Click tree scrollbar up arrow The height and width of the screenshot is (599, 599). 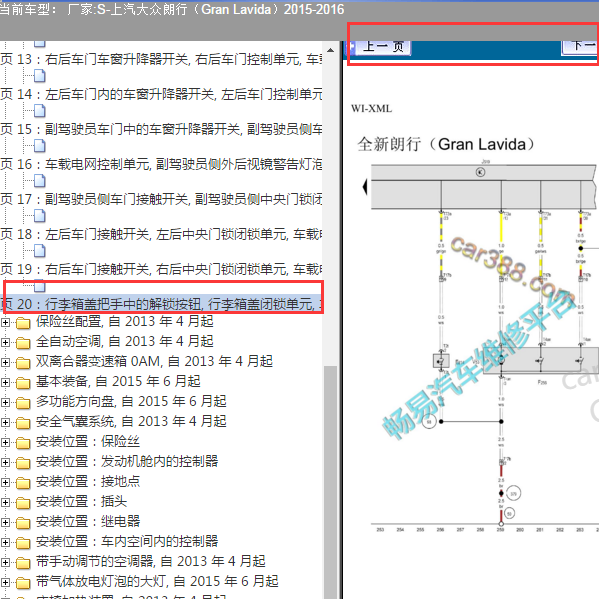pos(330,50)
